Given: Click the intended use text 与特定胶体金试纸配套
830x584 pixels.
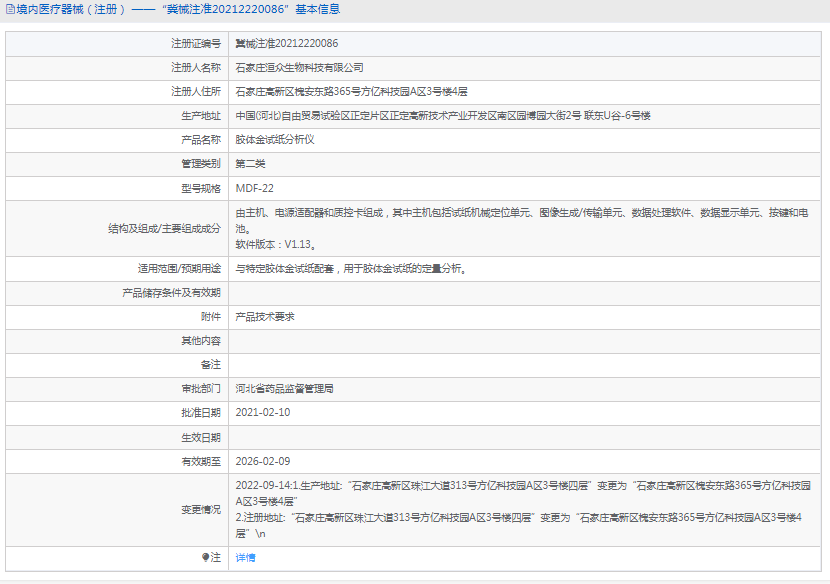Looking at the screenshot, I should click(351, 269).
